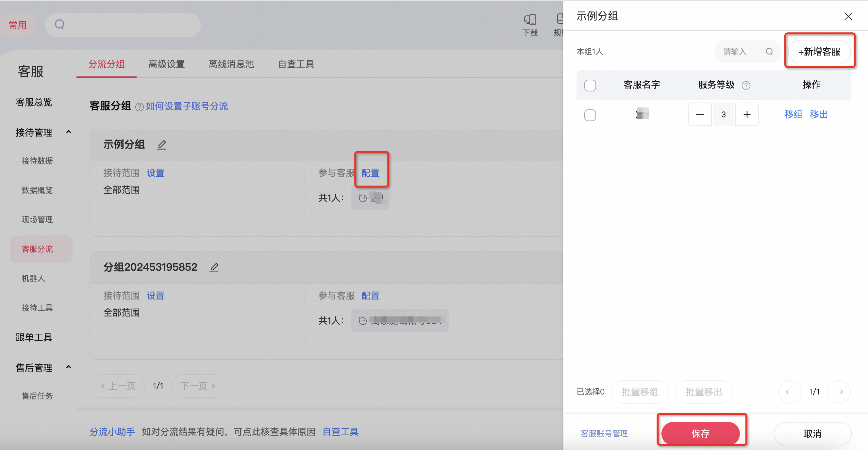Switch to the 离线消息池 tab
Viewport: 868px width, 450px height.
tap(231, 64)
